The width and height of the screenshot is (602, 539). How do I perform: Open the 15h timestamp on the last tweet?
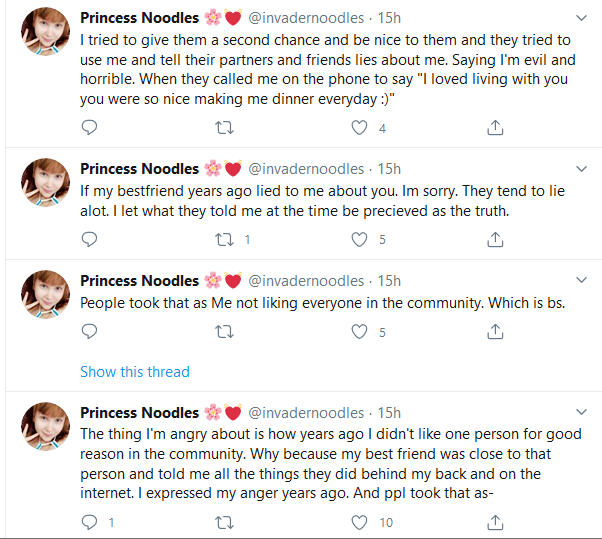click(391, 413)
